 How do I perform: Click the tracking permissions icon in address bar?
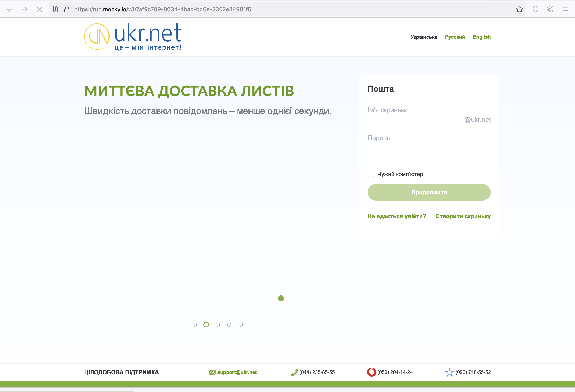tap(55, 9)
